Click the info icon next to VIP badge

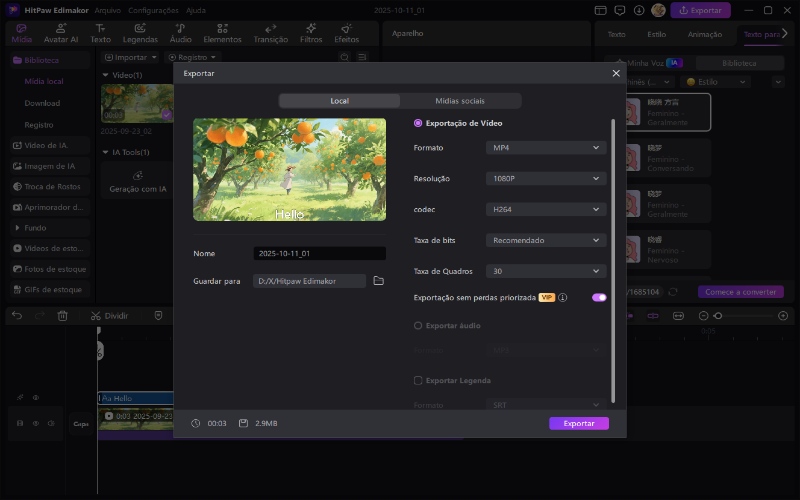tap(563, 298)
